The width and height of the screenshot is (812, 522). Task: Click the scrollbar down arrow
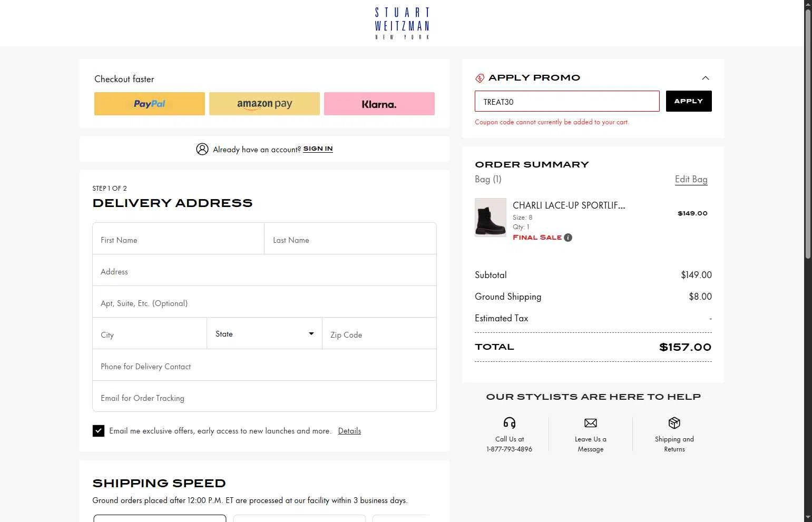[x=808, y=518]
